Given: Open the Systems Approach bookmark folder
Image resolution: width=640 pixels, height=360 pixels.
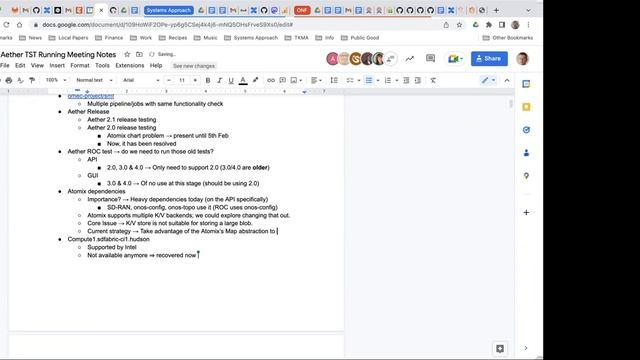Looking at the screenshot, I should click(x=251, y=38).
